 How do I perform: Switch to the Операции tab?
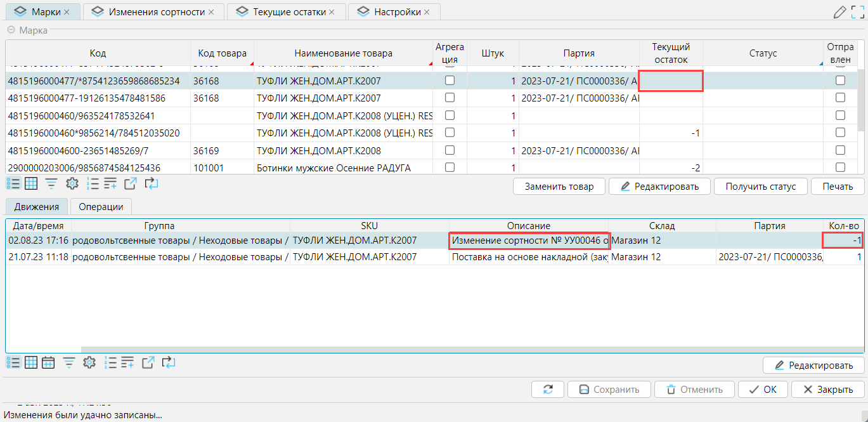[101, 206]
